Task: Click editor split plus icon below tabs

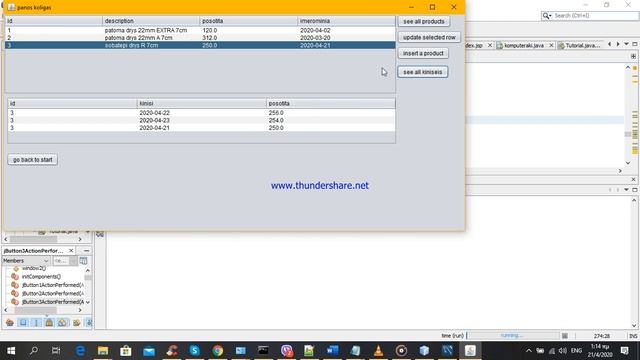Action: click(633, 56)
